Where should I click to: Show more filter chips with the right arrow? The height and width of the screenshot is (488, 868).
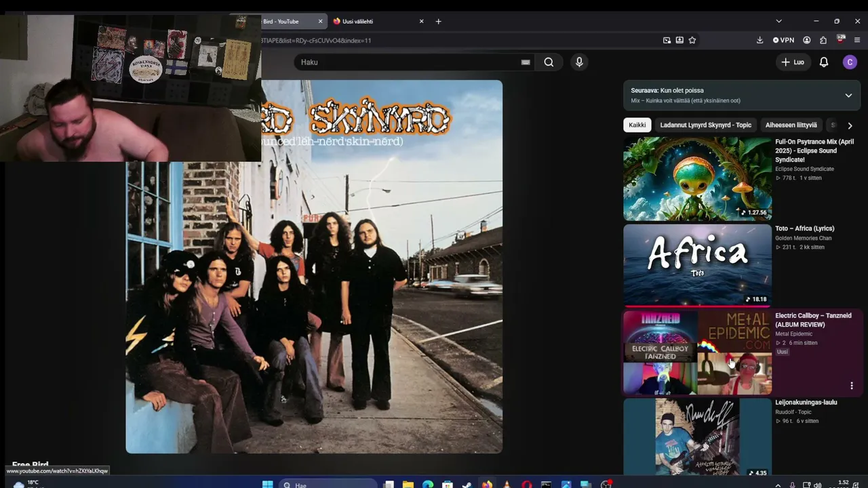pyautogui.click(x=850, y=125)
